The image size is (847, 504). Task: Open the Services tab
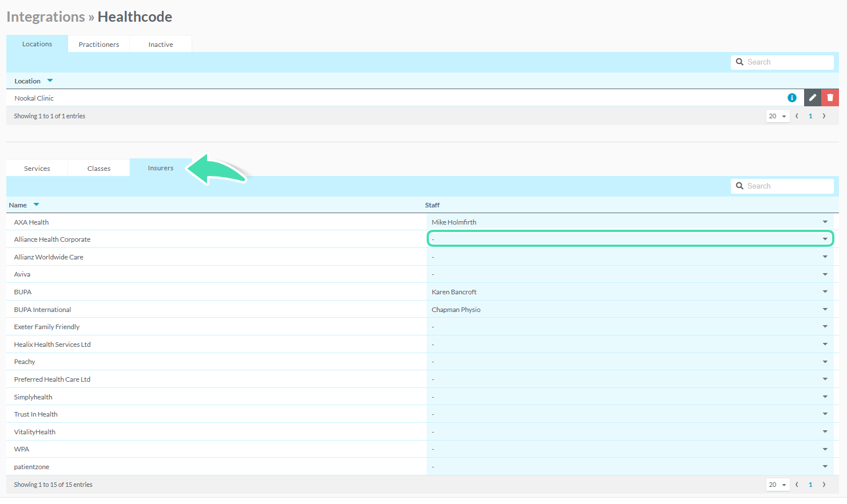pos(37,169)
